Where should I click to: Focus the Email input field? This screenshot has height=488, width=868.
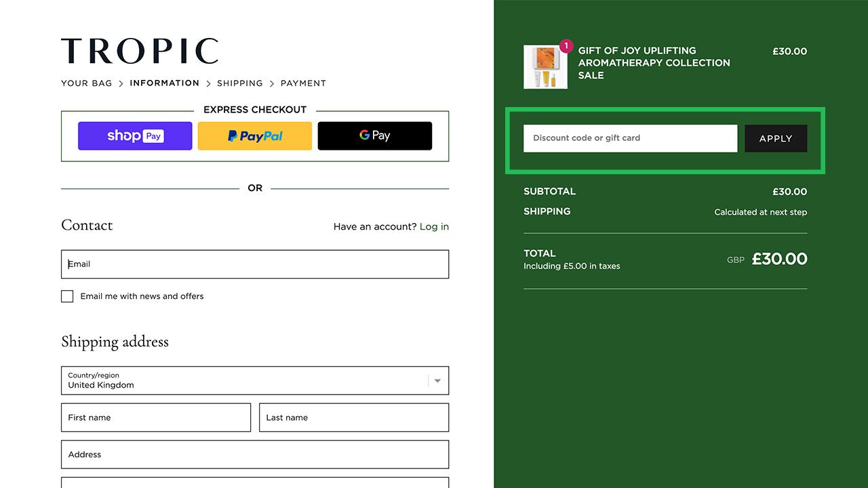click(255, 264)
